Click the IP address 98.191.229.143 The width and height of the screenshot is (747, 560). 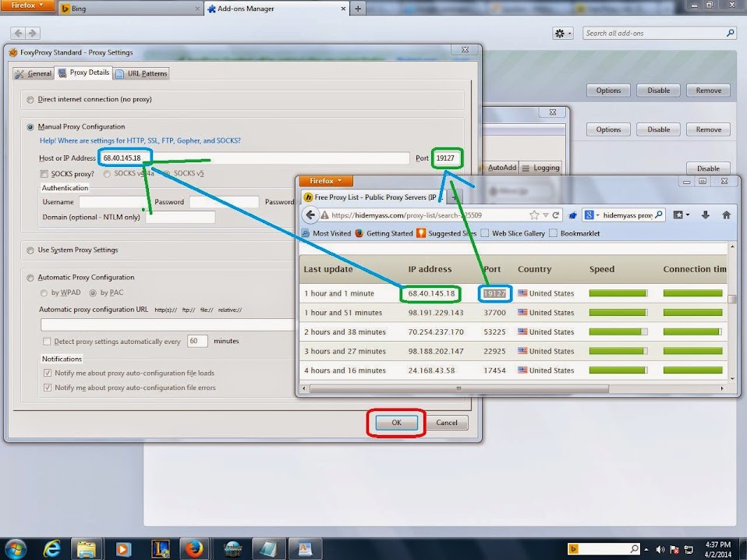click(x=435, y=313)
